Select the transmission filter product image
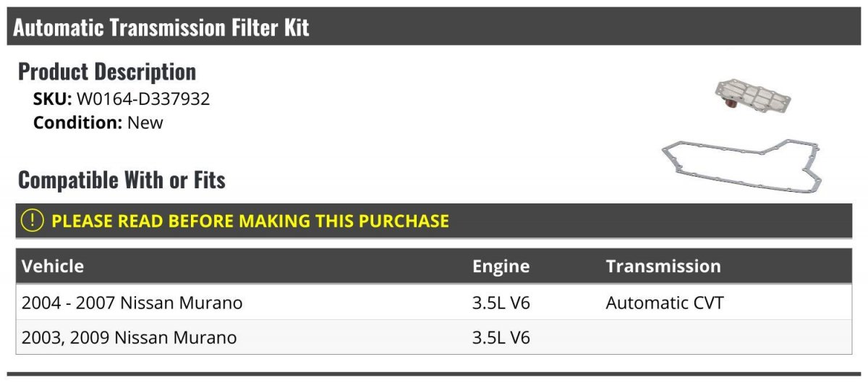The image size is (868, 383). click(x=752, y=95)
